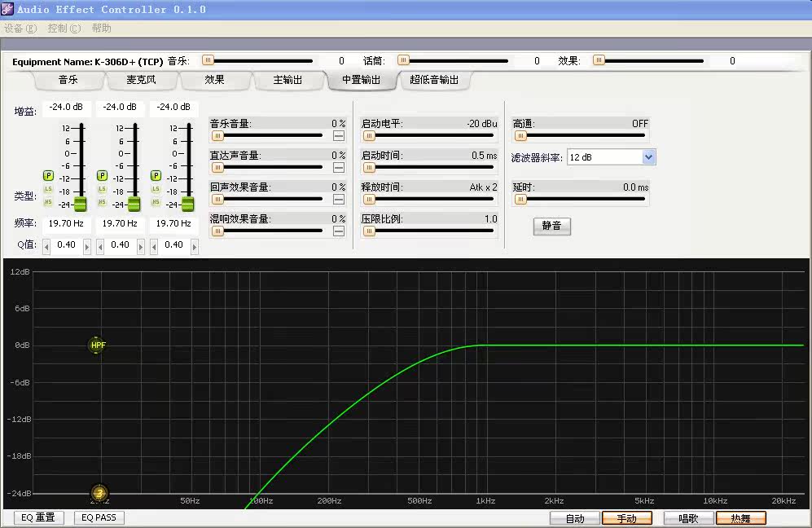Click the numbered band node at graph bottom
The width and height of the screenshot is (812, 528).
pyautogui.click(x=99, y=493)
